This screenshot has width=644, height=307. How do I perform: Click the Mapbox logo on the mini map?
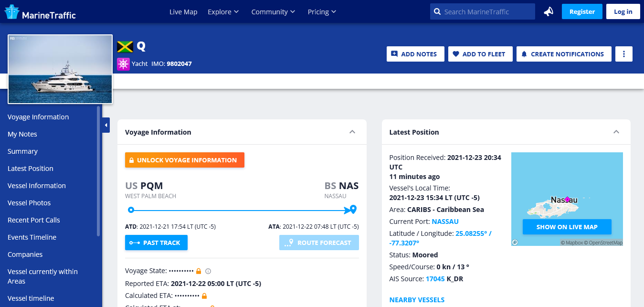point(515,242)
